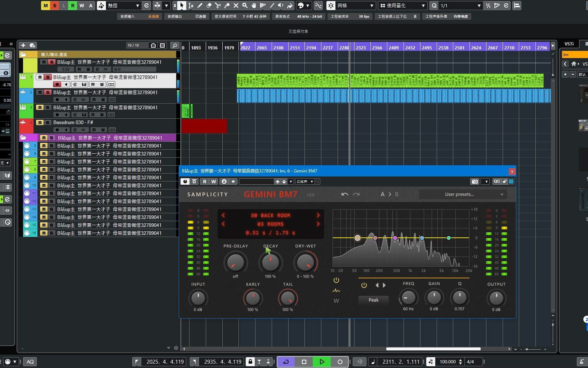588x368 pixels.
Task: Toggle the yellow global Mute M button
Action: 45,5
